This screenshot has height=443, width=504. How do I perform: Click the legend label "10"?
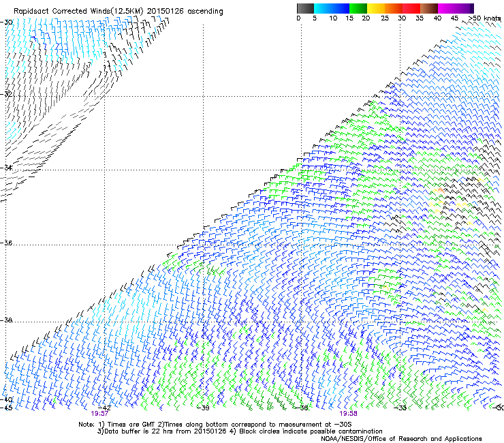click(333, 18)
